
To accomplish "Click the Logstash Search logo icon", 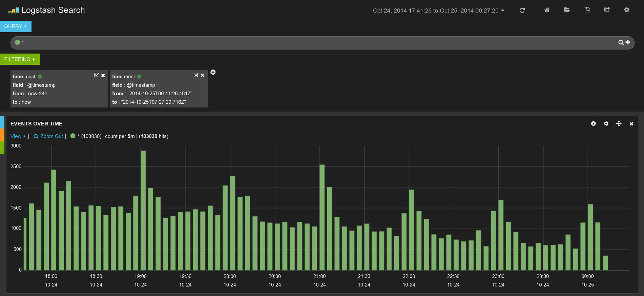I will tap(14, 11).
